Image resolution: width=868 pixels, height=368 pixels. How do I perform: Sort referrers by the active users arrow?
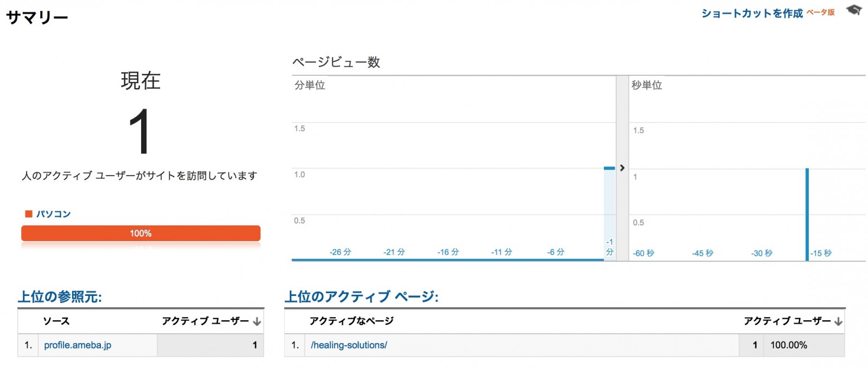click(257, 321)
